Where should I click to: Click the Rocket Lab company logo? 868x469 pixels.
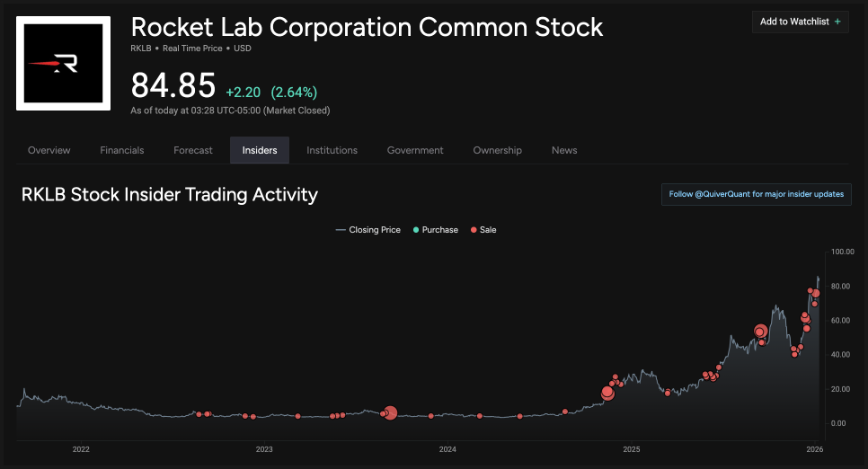(x=63, y=63)
